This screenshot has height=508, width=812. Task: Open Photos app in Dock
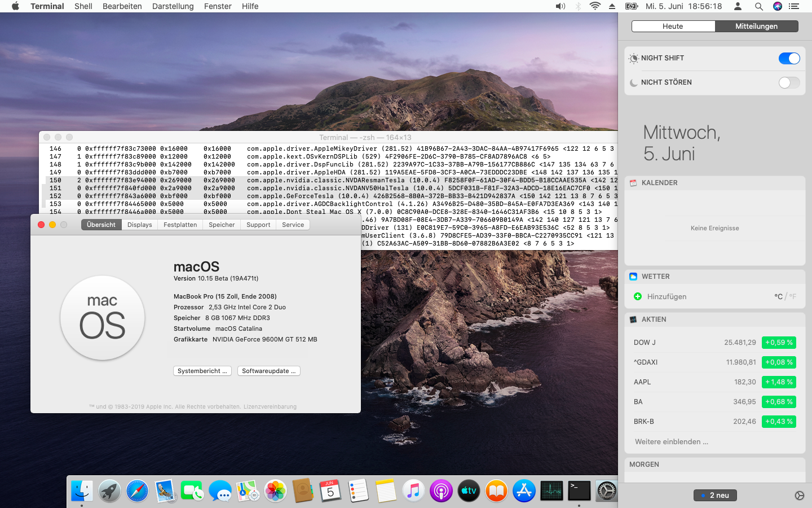click(x=275, y=491)
